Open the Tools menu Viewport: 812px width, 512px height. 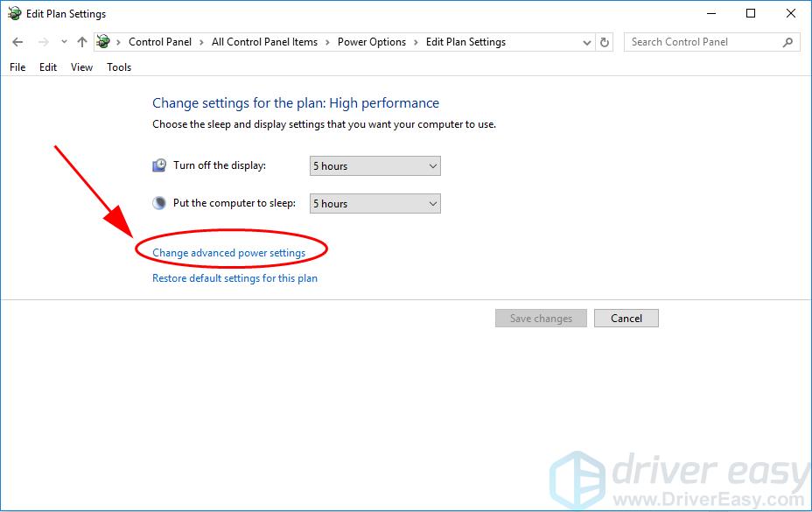pyautogui.click(x=119, y=67)
